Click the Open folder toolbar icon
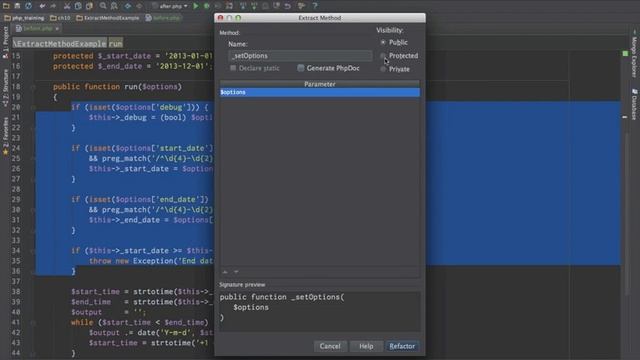The width and height of the screenshot is (640, 360). coord(6,6)
